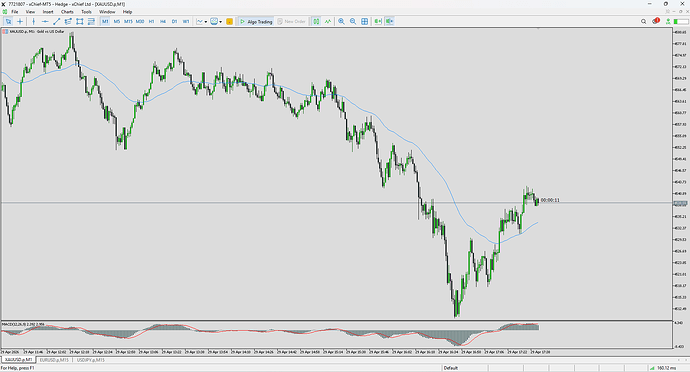
Task: Select the horizontal line tool
Action: coord(45,21)
